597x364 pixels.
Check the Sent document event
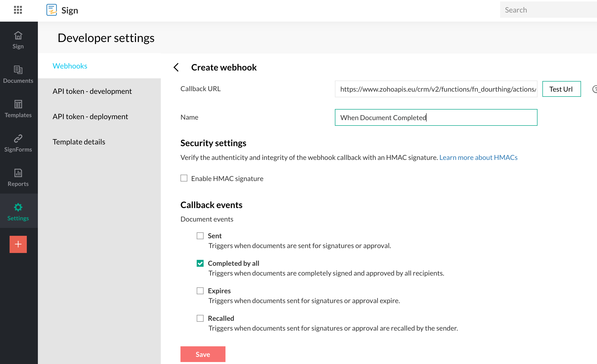(x=200, y=236)
